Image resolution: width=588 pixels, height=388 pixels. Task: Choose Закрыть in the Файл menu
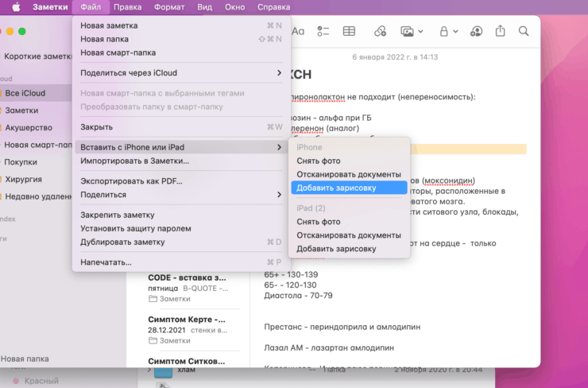click(x=181, y=127)
